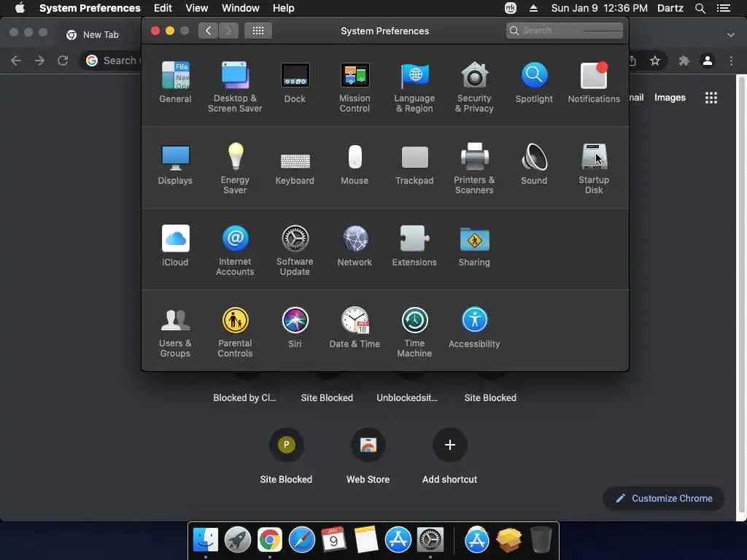Image resolution: width=747 pixels, height=560 pixels.
Task: Open Chrome profile avatar button
Action: (x=708, y=61)
